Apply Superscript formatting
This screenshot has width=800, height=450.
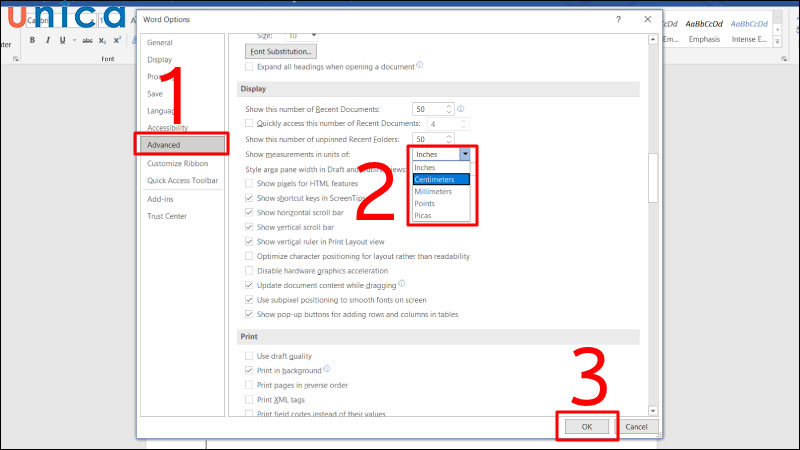tap(118, 40)
